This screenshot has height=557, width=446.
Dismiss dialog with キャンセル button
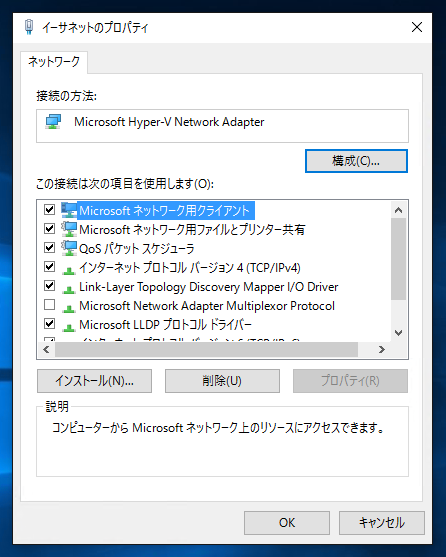coord(382,523)
